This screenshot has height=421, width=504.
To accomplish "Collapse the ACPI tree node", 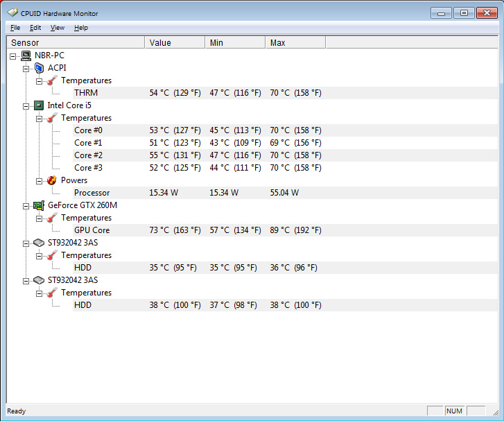I will click(x=26, y=69).
